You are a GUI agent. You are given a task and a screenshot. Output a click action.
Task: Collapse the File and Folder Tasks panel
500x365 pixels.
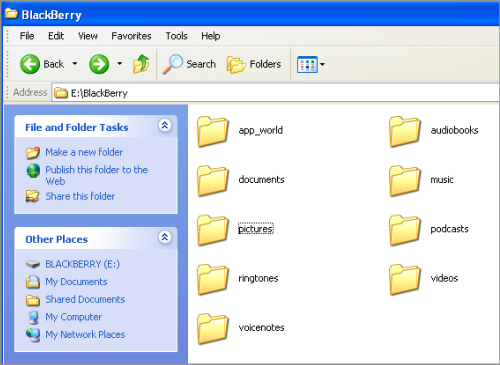pos(165,125)
